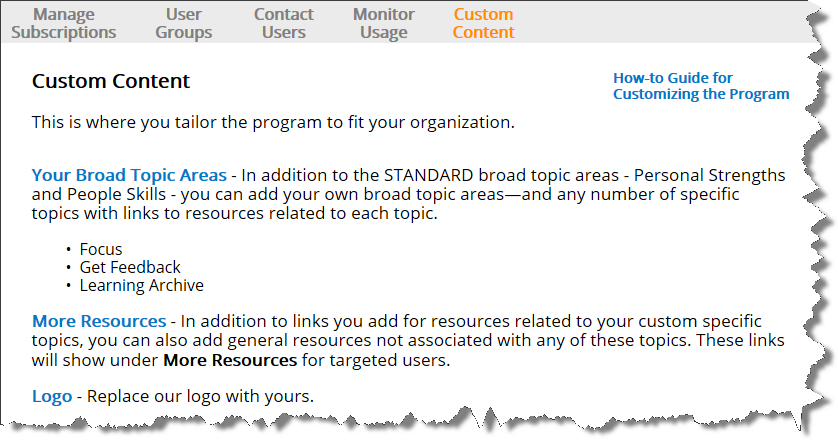Open the blue More Resources link

click(x=99, y=321)
